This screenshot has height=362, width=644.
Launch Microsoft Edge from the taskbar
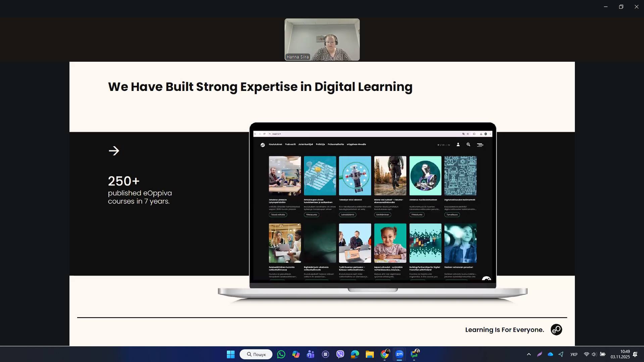pos(355,354)
